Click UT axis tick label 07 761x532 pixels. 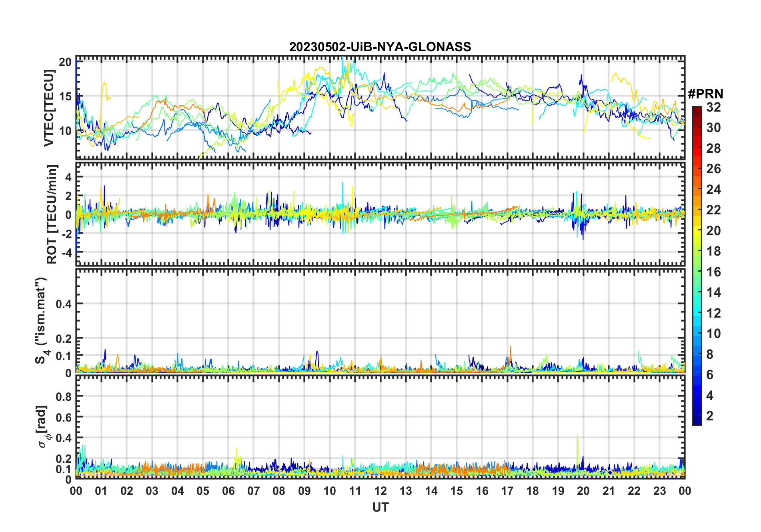coord(254,491)
